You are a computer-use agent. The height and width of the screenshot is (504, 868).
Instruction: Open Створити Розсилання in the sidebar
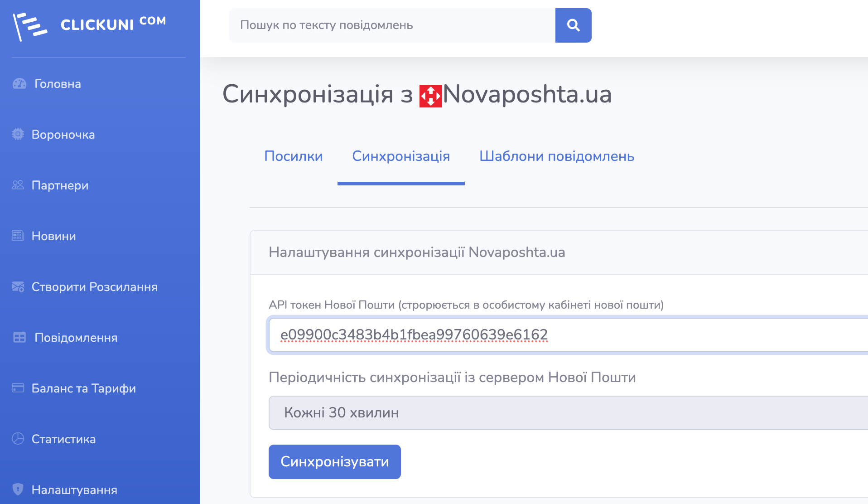(x=95, y=287)
